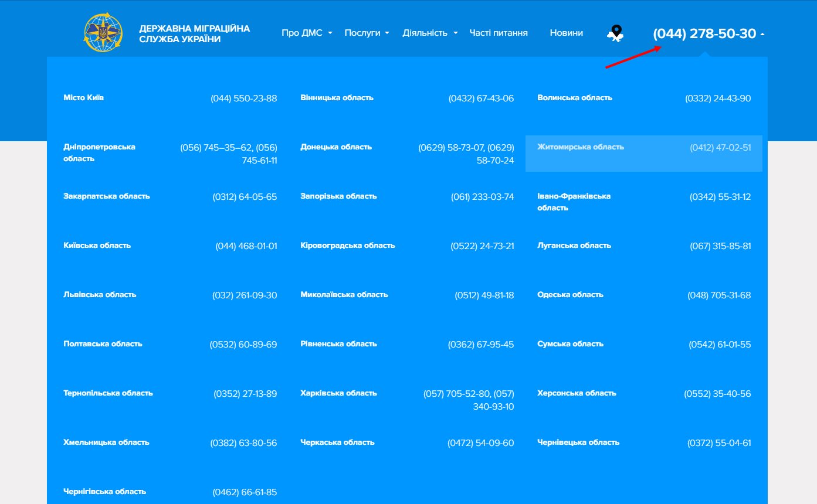
Task: Select the Місто Київ phone entry
Action: click(x=84, y=98)
